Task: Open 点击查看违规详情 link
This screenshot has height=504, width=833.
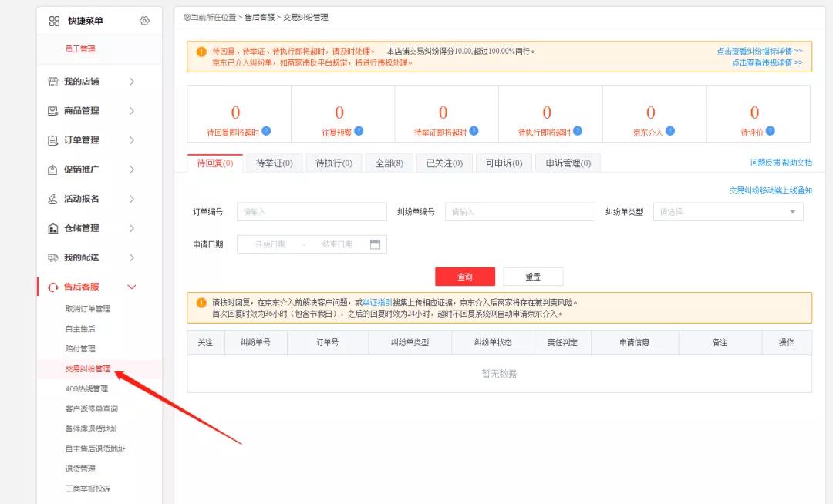Action: 767,62
